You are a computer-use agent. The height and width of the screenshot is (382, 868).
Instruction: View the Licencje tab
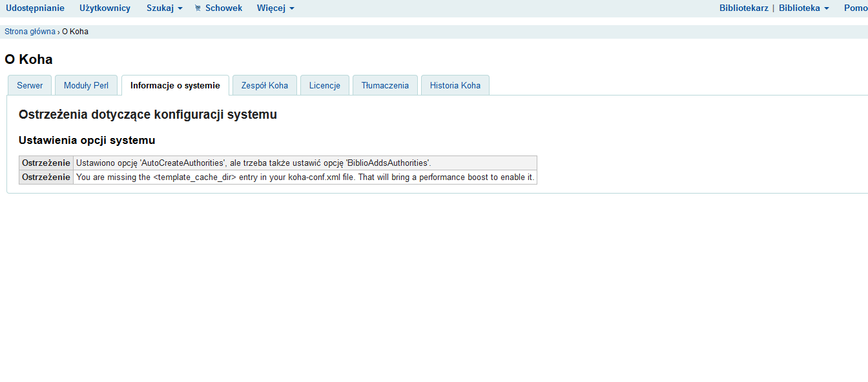324,85
